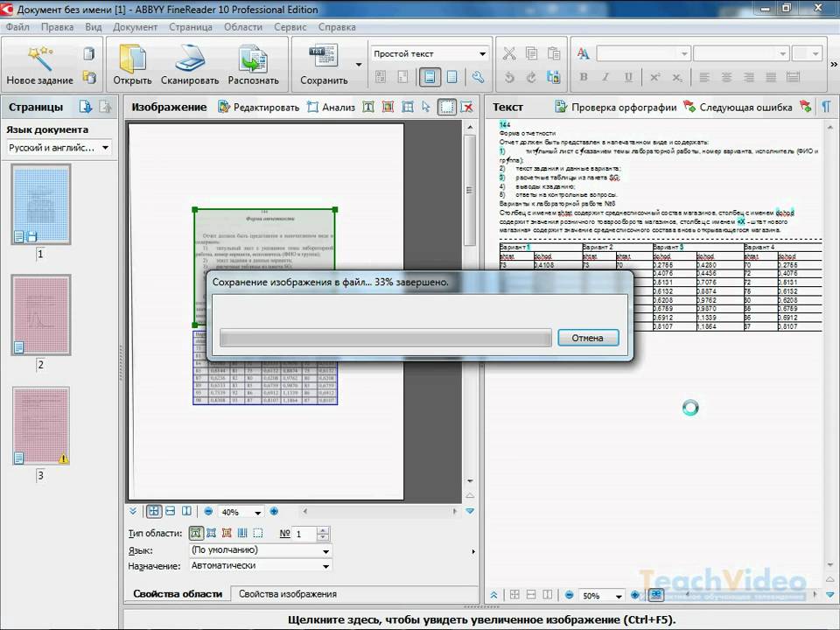The height and width of the screenshot is (630, 840).
Task: Click Щелкните здесь zoomed image bar
Action: coord(481,619)
